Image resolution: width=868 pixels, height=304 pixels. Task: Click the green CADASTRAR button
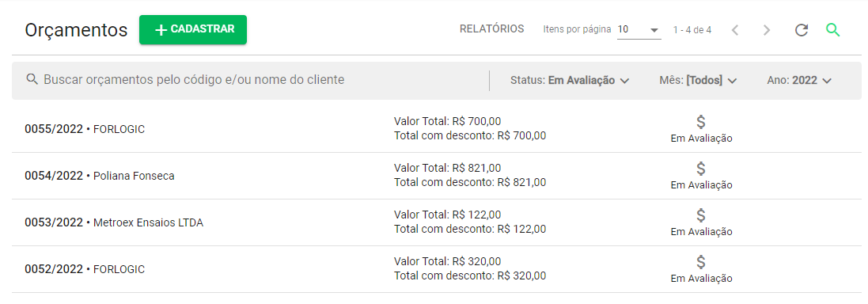[192, 29]
